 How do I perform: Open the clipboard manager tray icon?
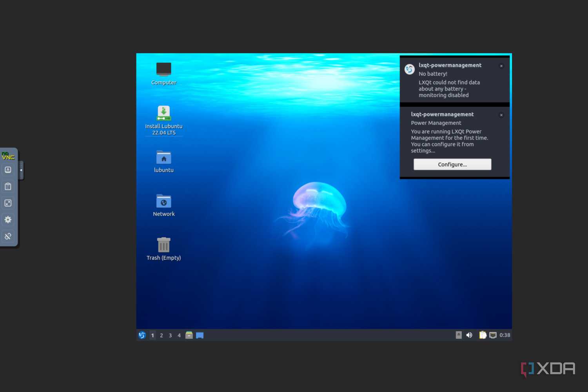click(x=483, y=335)
